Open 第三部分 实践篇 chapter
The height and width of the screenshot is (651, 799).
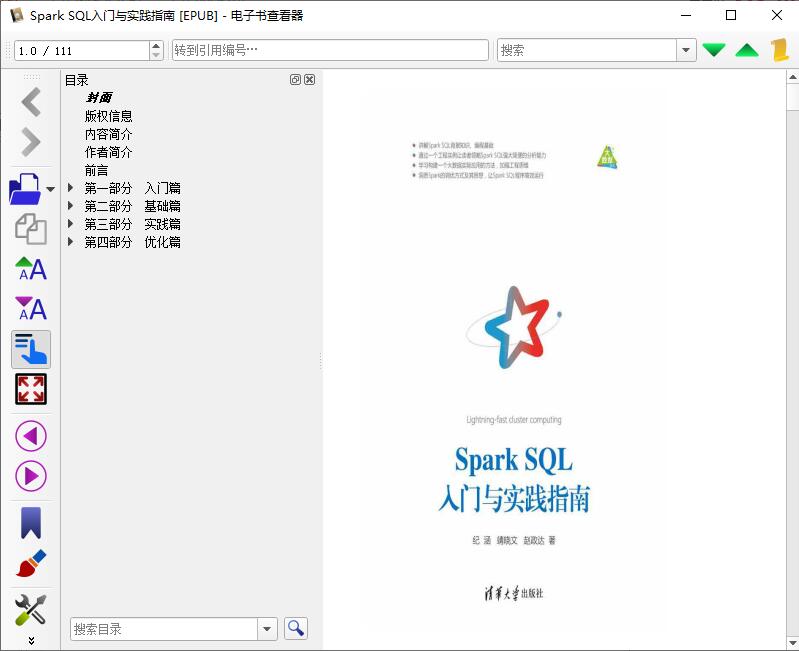click(x=132, y=224)
